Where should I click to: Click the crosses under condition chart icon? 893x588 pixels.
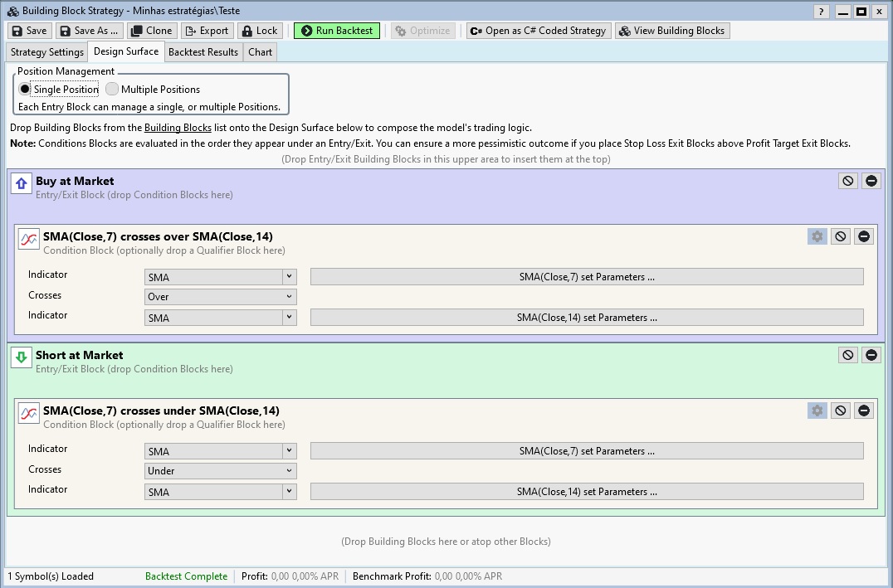coord(28,413)
